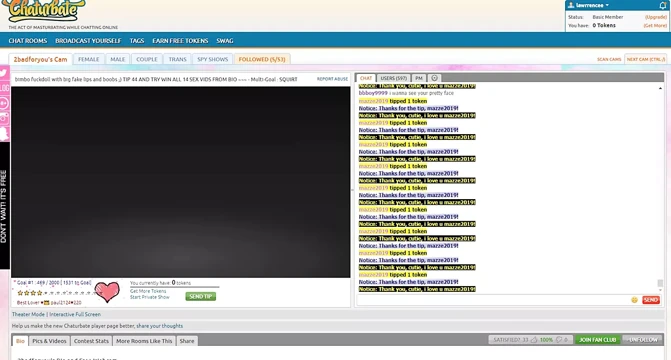The image size is (671, 360).
Task: Switch to the FEMALE tab
Action: (x=89, y=59)
